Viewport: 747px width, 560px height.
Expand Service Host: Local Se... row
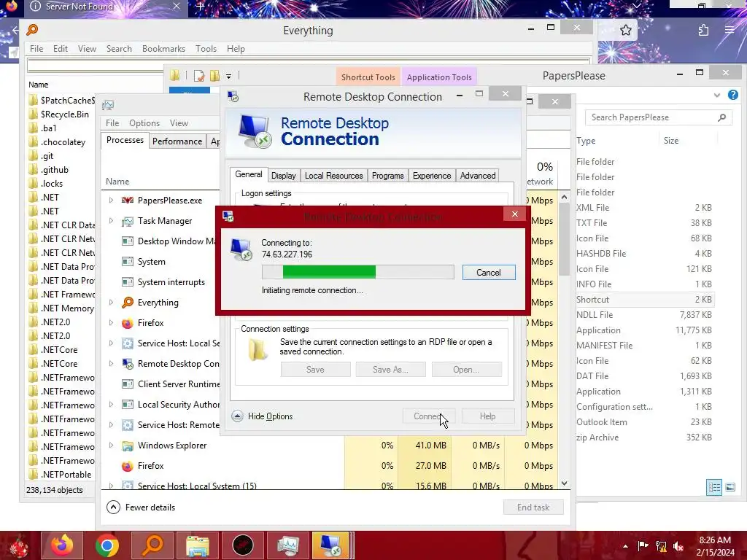tap(111, 343)
